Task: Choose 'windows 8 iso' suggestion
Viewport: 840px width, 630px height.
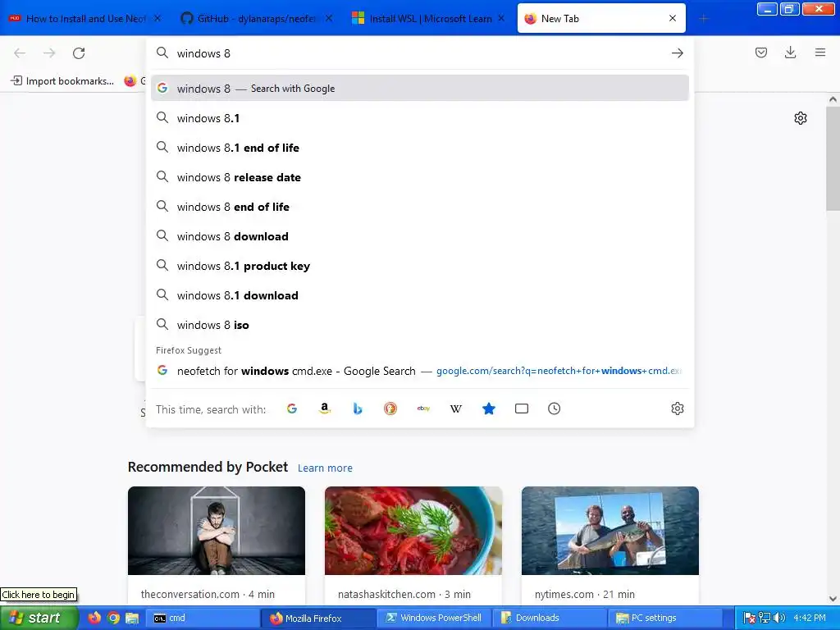Action: (419, 325)
